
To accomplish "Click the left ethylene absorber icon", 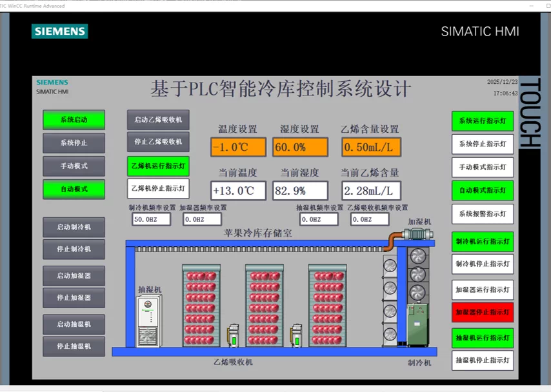I will (234, 336).
